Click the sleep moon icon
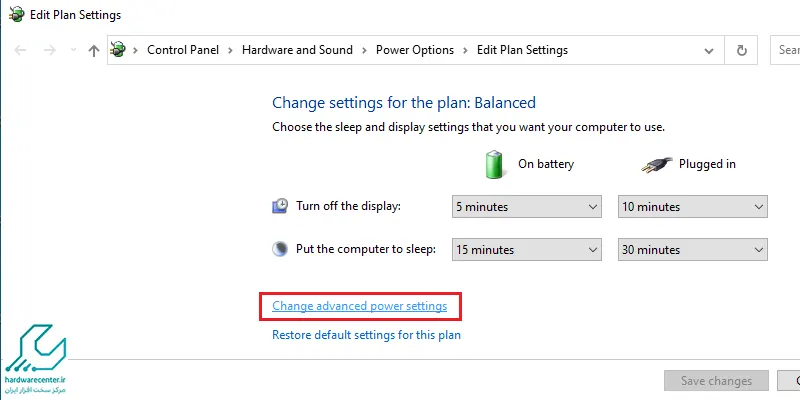The image size is (800, 400). pyautogui.click(x=280, y=249)
